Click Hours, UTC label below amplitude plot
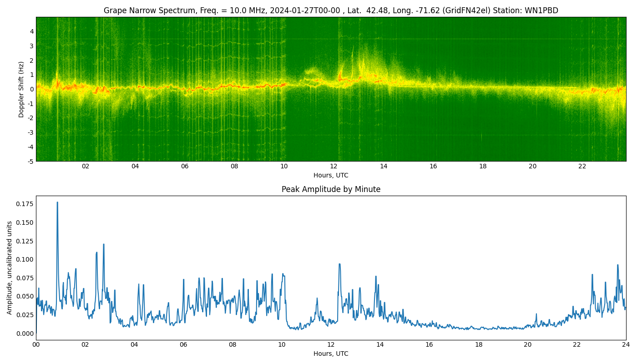 coord(331,354)
